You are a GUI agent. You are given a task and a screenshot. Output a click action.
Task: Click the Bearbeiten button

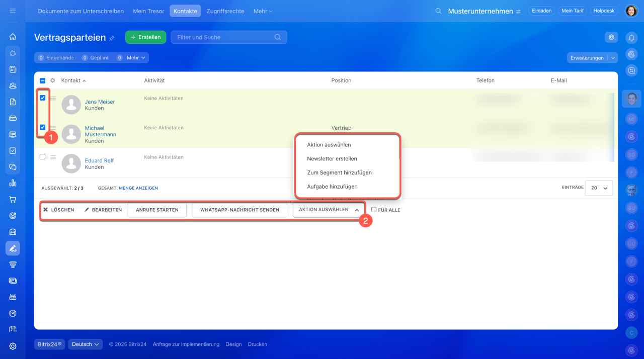point(103,210)
